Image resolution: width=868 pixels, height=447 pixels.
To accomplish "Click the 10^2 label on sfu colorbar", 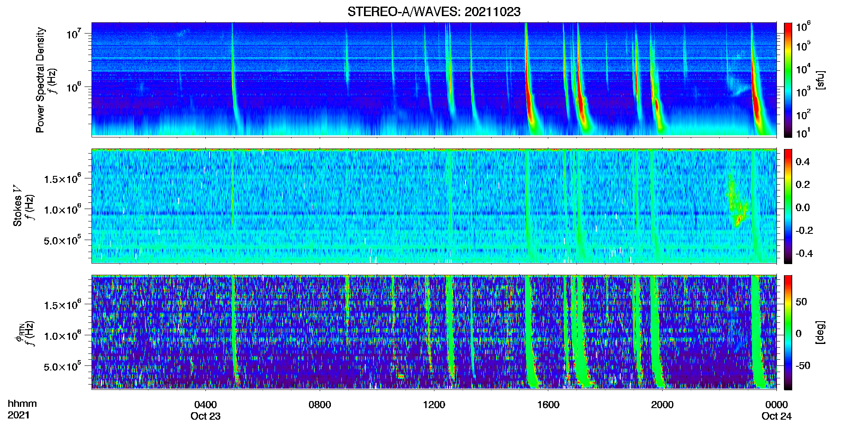I will [x=803, y=115].
